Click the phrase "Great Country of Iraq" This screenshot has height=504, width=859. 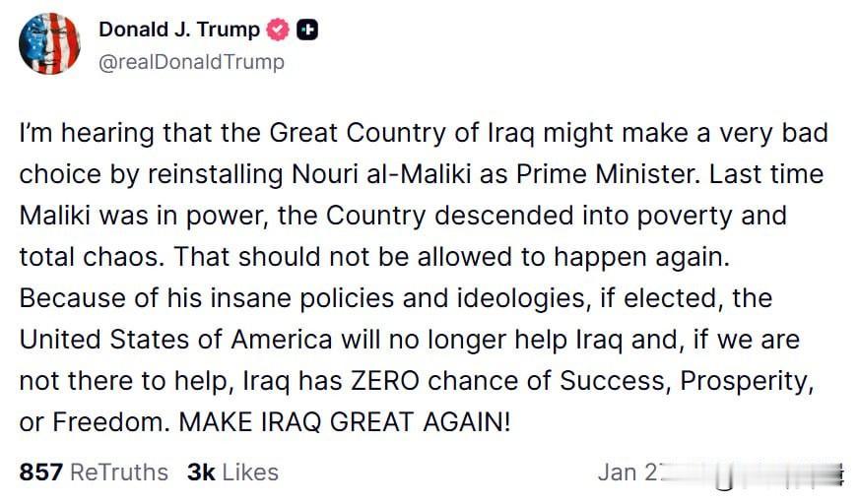tap(402, 134)
